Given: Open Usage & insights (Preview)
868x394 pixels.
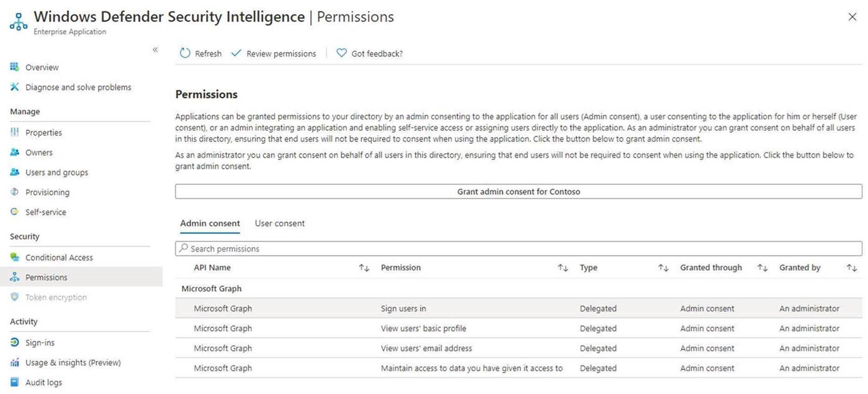Looking at the screenshot, I should click(x=73, y=363).
